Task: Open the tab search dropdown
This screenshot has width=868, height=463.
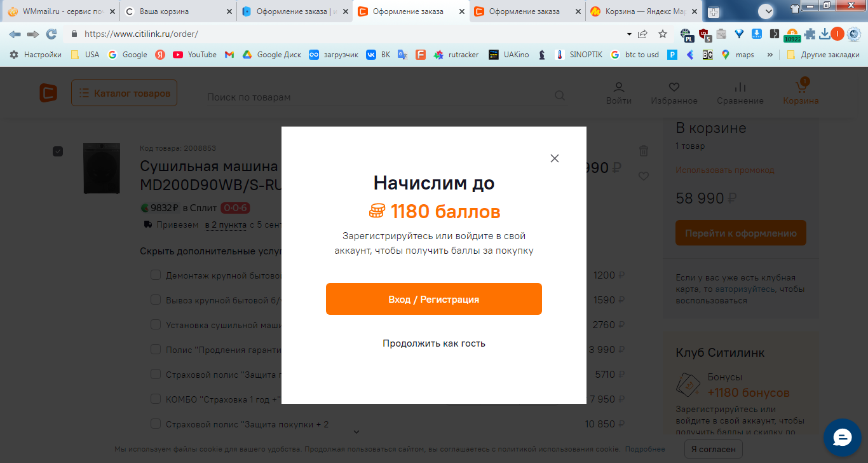Action: (x=766, y=11)
